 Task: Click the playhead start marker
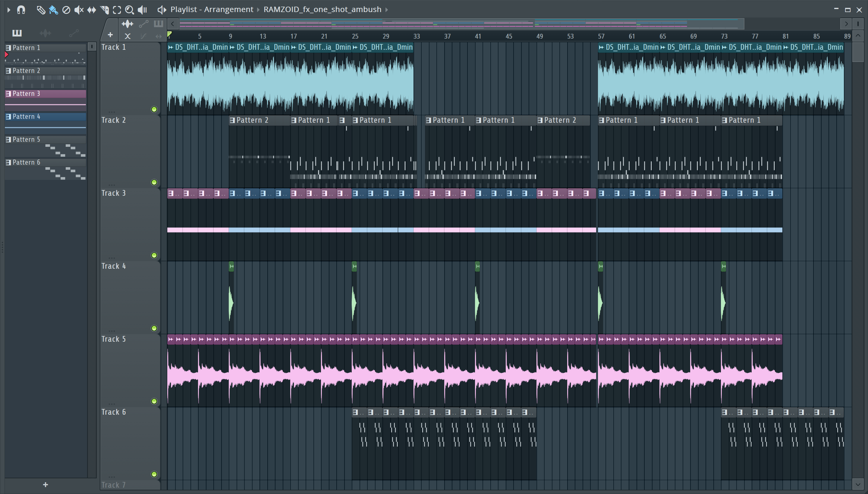169,34
